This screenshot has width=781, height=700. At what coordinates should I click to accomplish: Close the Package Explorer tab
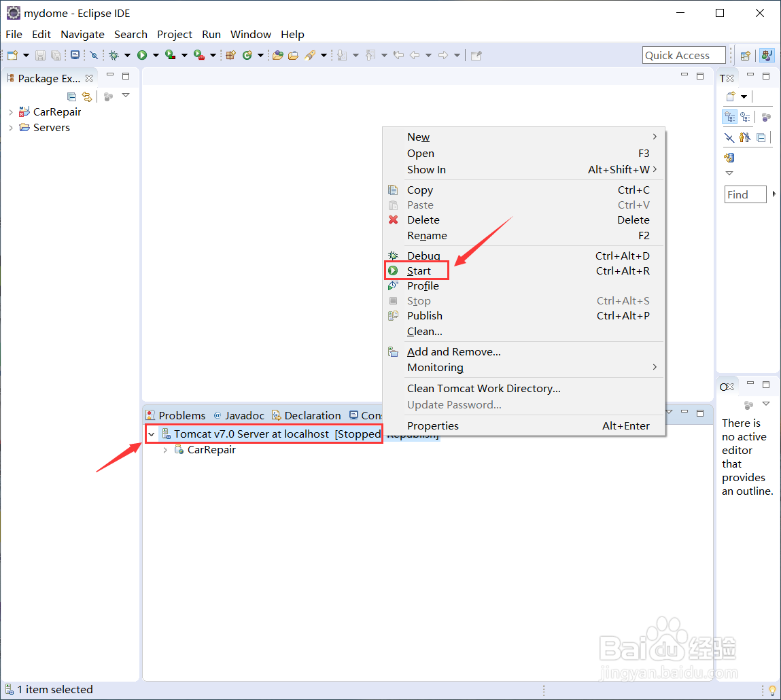pos(89,78)
